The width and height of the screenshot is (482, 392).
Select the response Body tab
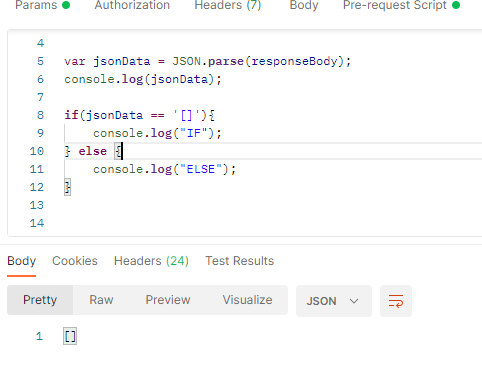21,261
